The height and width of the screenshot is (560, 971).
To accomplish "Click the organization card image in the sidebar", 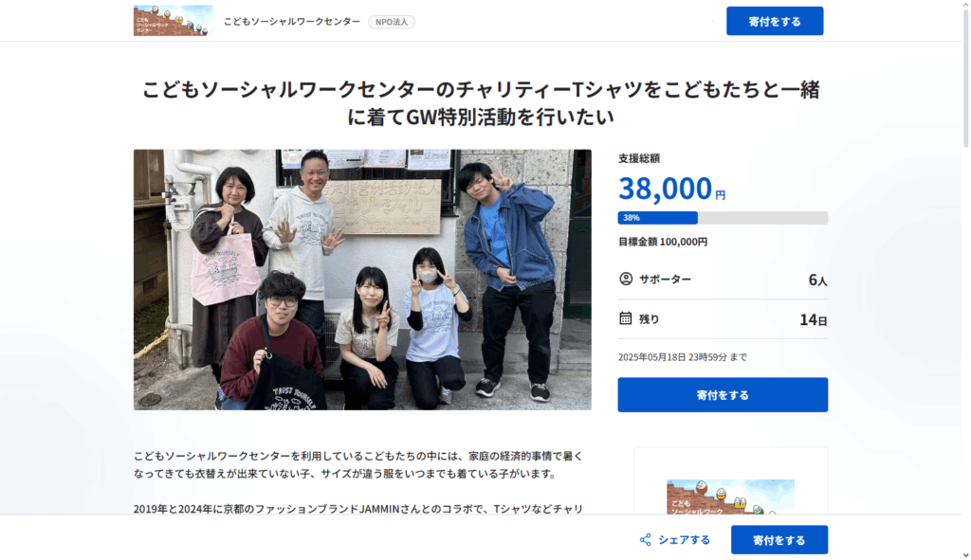I will (x=731, y=497).
